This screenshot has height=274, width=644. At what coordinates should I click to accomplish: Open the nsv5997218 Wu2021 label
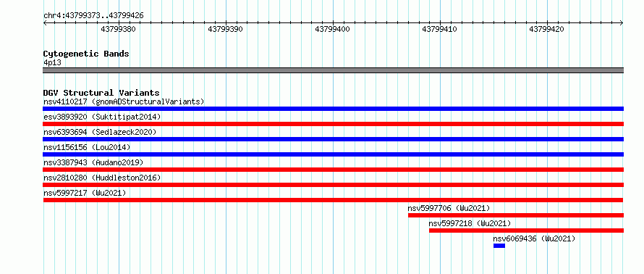click(x=470, y=223)
